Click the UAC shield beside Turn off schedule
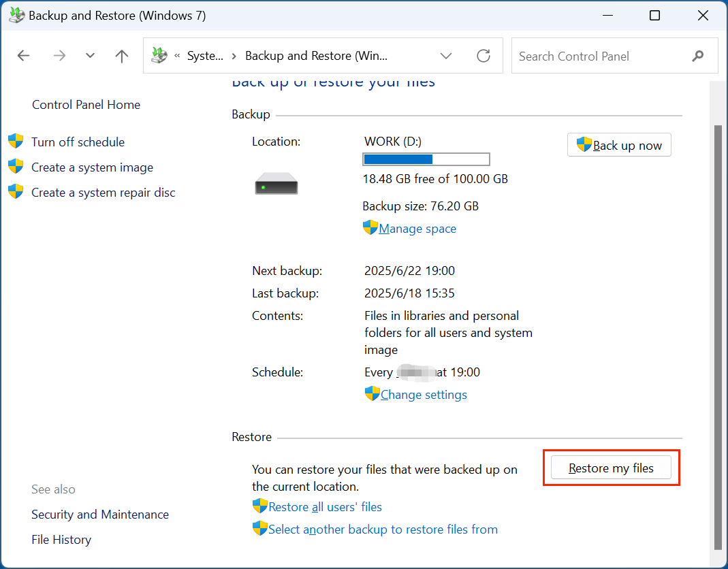The image size is (728, 569). pyautogui.click(x=16, y=142)
